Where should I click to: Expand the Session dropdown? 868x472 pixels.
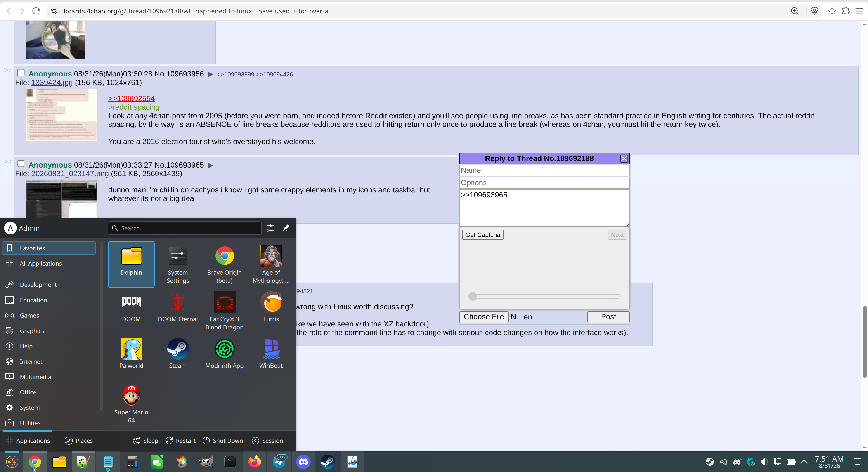point(271,441)
